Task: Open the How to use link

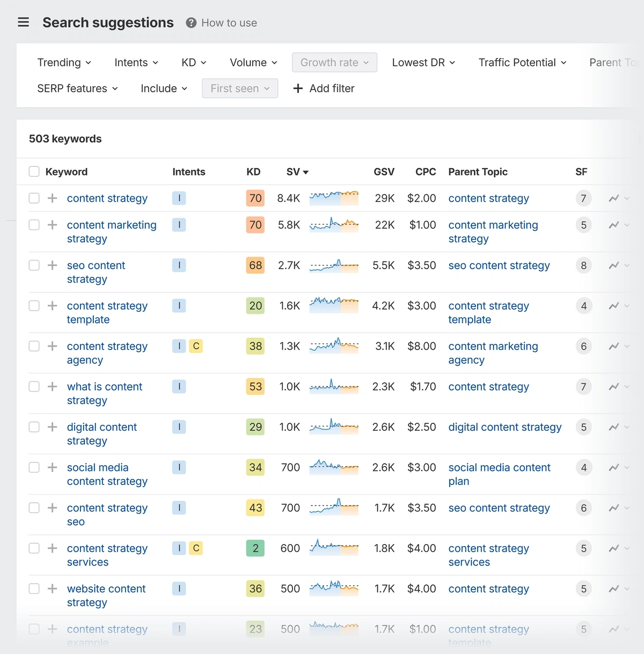Action: (229, 23)
